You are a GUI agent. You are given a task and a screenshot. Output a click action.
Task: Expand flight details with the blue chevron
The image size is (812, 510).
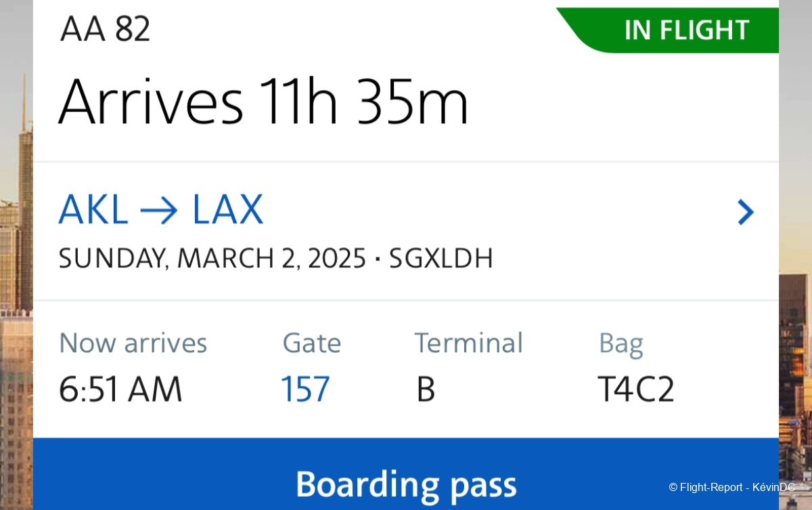click(x=745, y=212)
